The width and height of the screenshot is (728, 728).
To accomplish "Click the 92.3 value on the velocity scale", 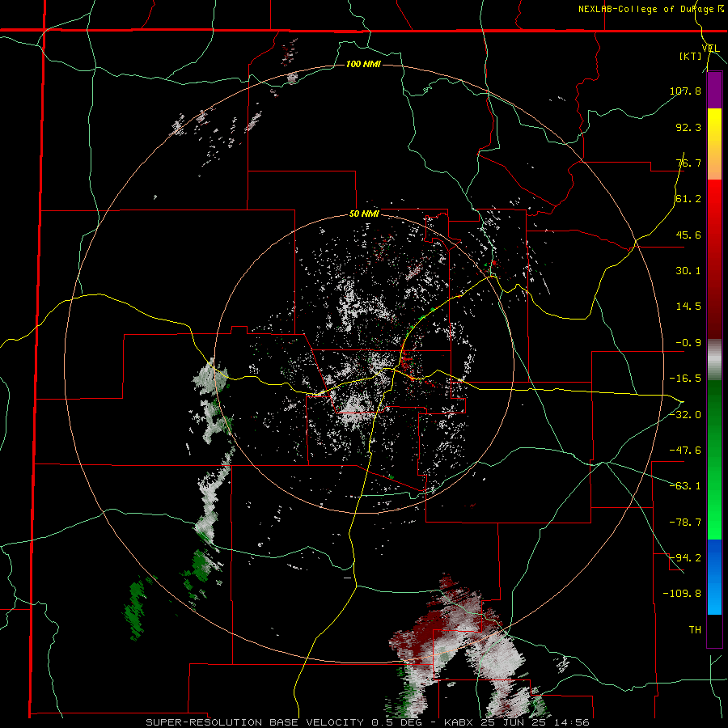I will (x=688, y=127).
